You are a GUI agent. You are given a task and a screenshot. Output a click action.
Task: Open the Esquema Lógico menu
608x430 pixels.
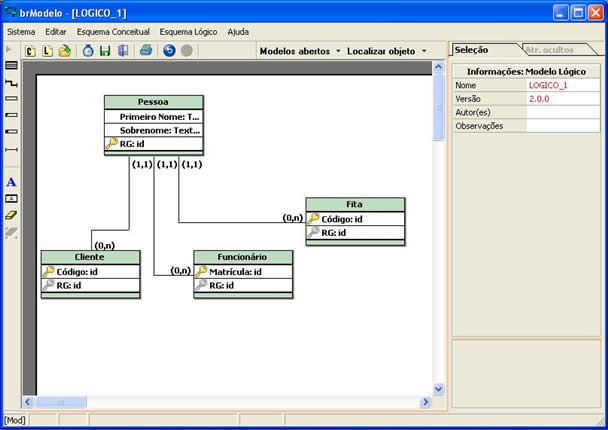click(189, 31)
